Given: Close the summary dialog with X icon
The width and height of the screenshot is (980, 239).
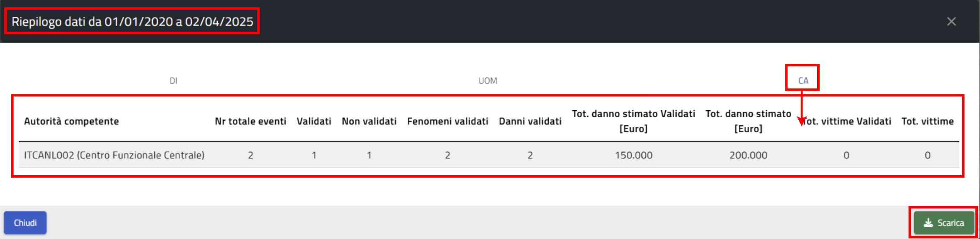Looking at the screenshot, I should coord(951,21).
